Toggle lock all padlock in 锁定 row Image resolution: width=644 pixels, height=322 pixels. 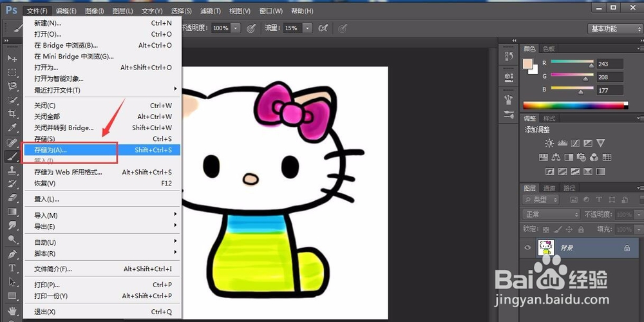click(x=581, y=229)
